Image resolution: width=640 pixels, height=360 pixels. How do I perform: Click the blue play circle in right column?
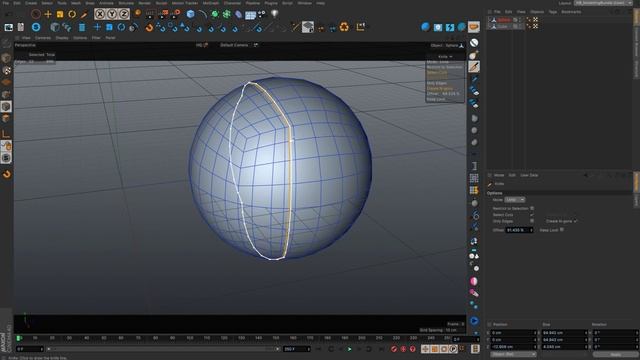474,321
